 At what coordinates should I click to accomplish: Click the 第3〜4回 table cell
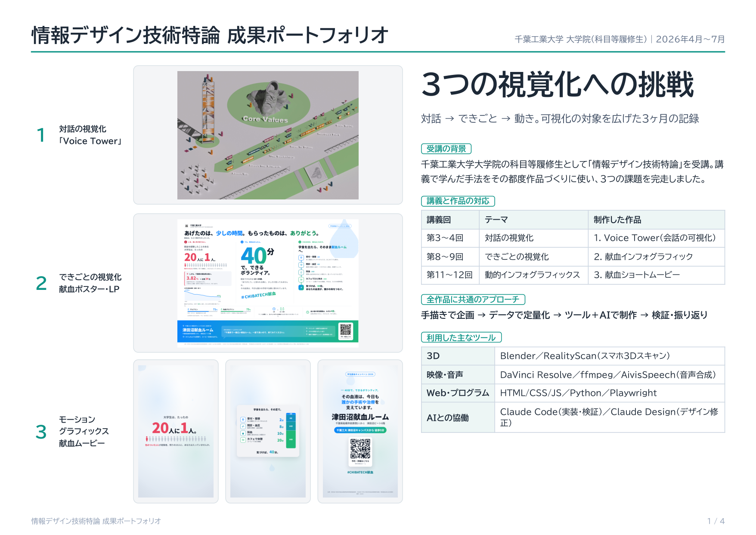point(450,238)
